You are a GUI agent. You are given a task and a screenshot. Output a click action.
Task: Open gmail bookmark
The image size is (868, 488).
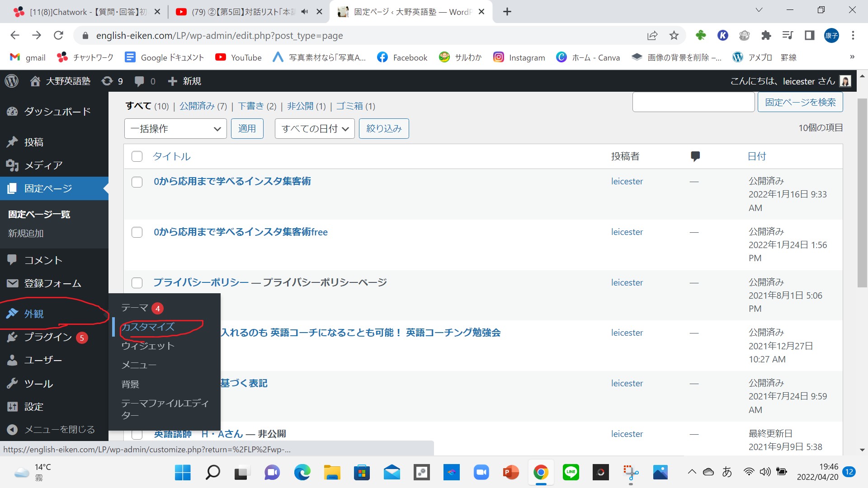tap(28, 57)
